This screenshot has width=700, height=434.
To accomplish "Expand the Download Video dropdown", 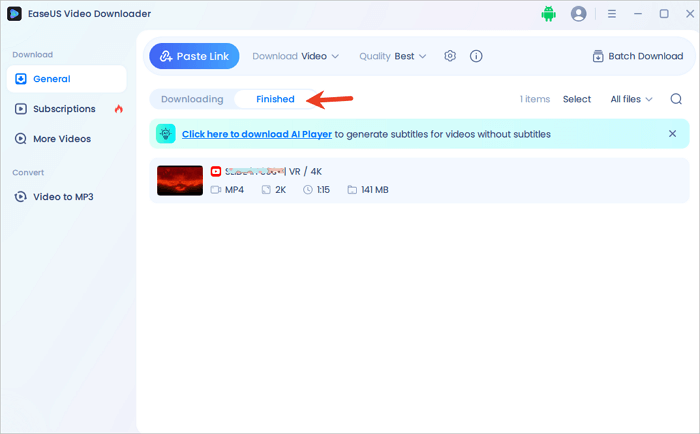I will pos(295,56).
